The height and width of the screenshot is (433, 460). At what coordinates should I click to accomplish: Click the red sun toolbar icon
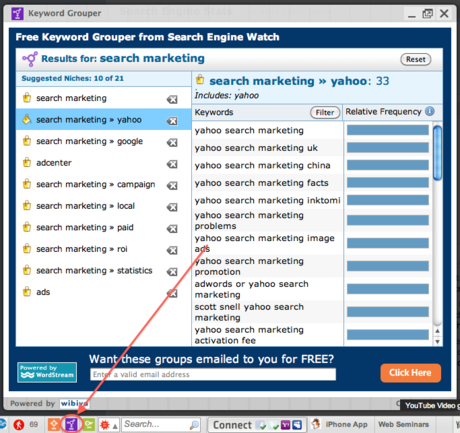click(x=105, y=425)
